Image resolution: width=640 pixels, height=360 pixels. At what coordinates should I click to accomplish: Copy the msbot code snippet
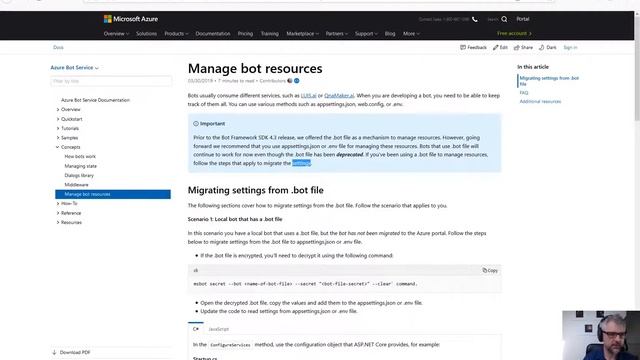click(x=490, y=270)
